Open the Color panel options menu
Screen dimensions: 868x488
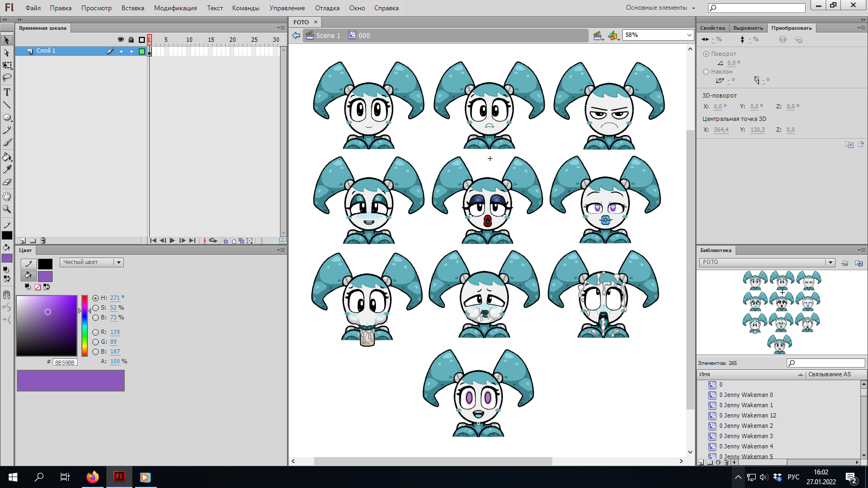[281, 251]
